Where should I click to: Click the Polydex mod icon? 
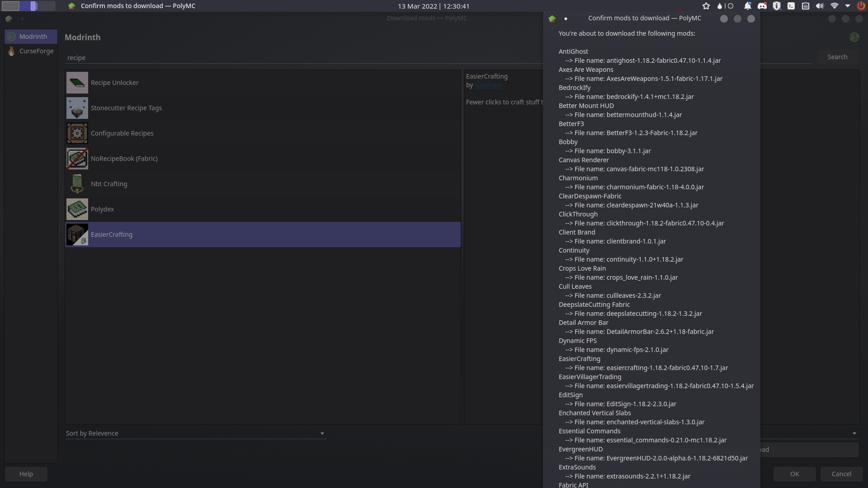click(77, 209)
